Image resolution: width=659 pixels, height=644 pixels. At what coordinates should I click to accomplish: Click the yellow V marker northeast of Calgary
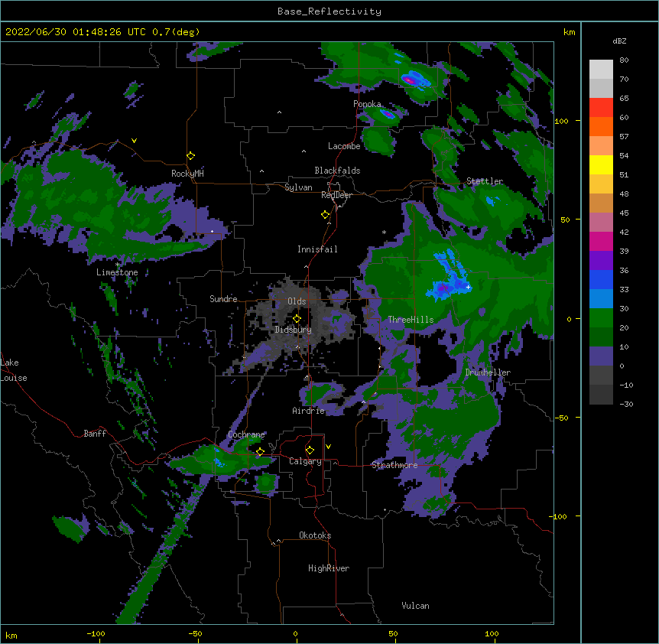coord(328,447)
